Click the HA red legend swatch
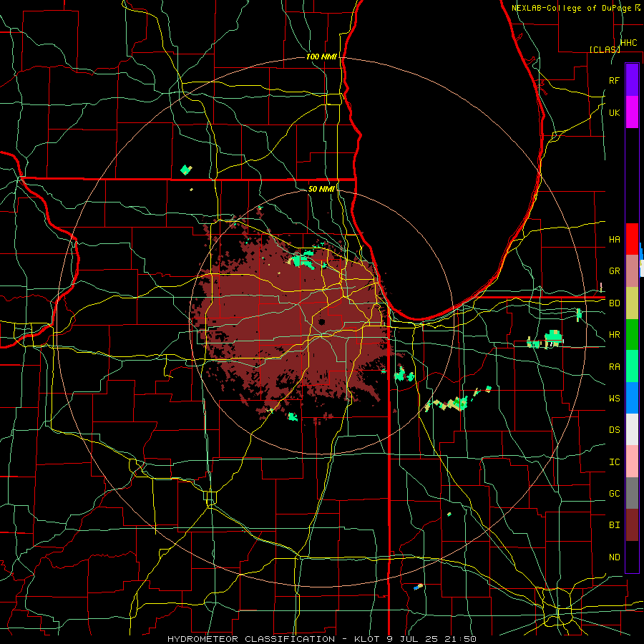 pyautogui.click(x=632, y=239)
